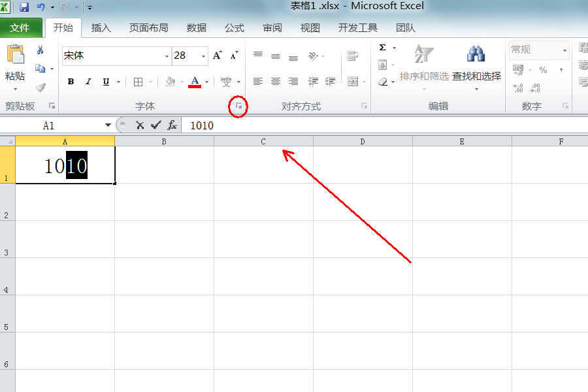Save the workbook with the floppy icon
The image size is (588, 392).
[x=24, y=7]
